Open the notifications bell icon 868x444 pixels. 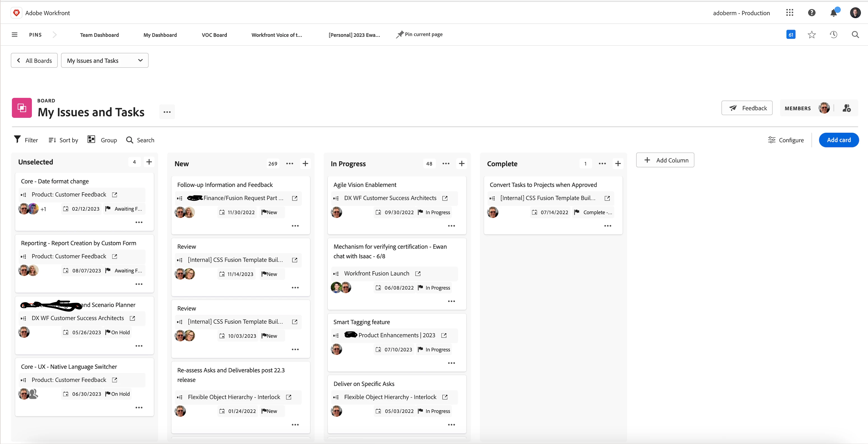[x=833, y=13]
